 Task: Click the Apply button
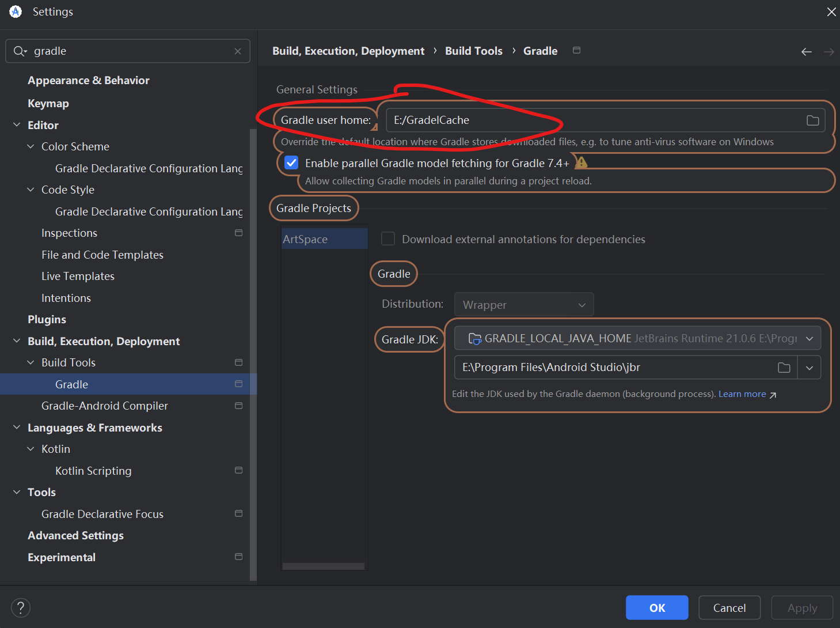(x=802, y=608)
